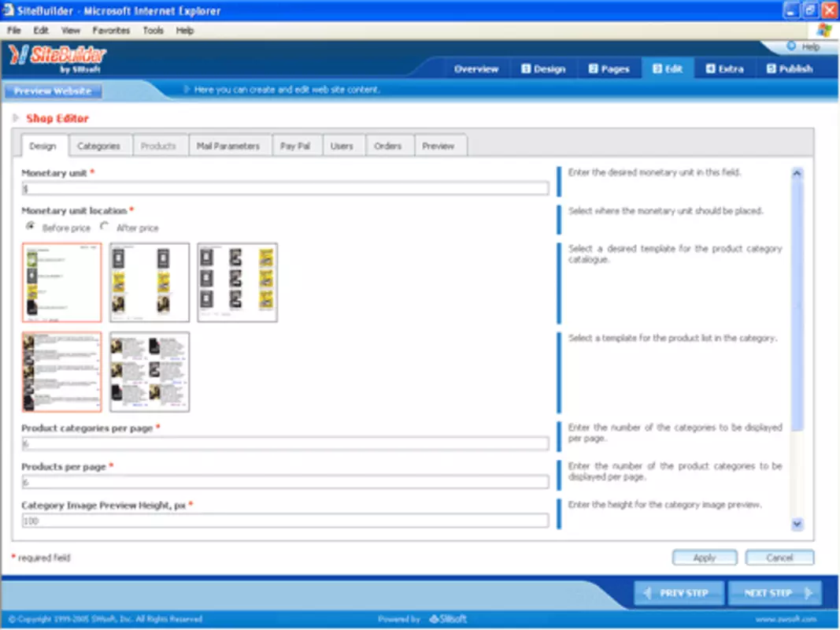The image size is (840, 630).
Task: Click the Internet Explorer title bar icon
Action: pos(8,10)
